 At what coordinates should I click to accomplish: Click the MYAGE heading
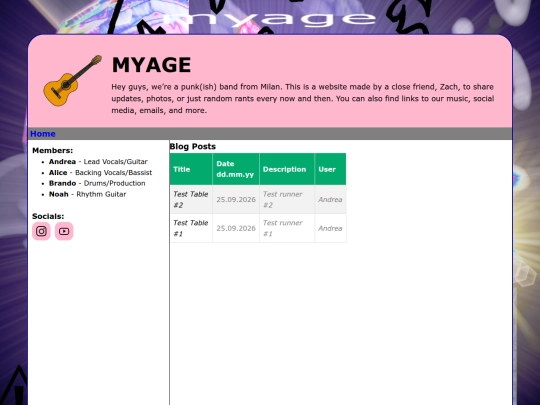pyautogui.click(x=152, y=65)
